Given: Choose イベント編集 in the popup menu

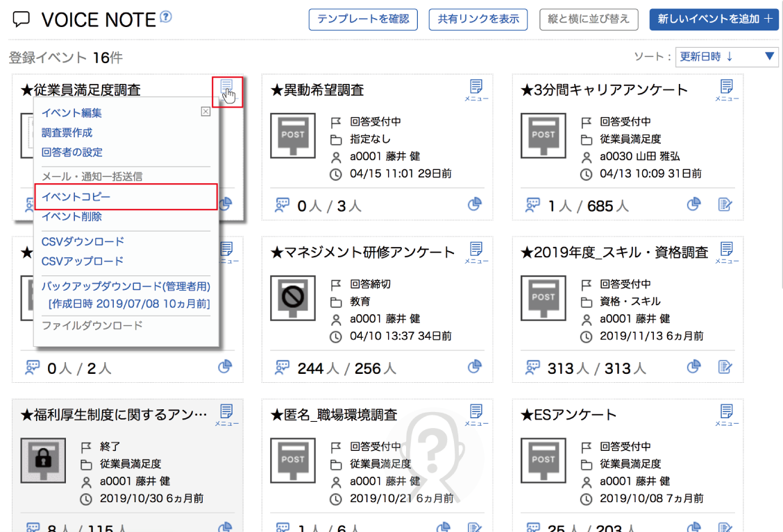Looking at the screenshot, I should (x=71, y=113).
